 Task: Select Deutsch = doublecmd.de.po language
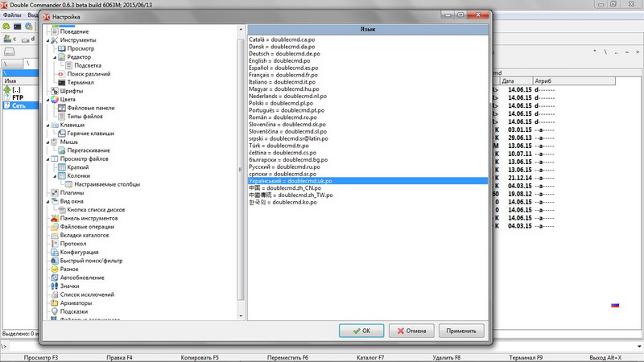click(x=284, y=54)
